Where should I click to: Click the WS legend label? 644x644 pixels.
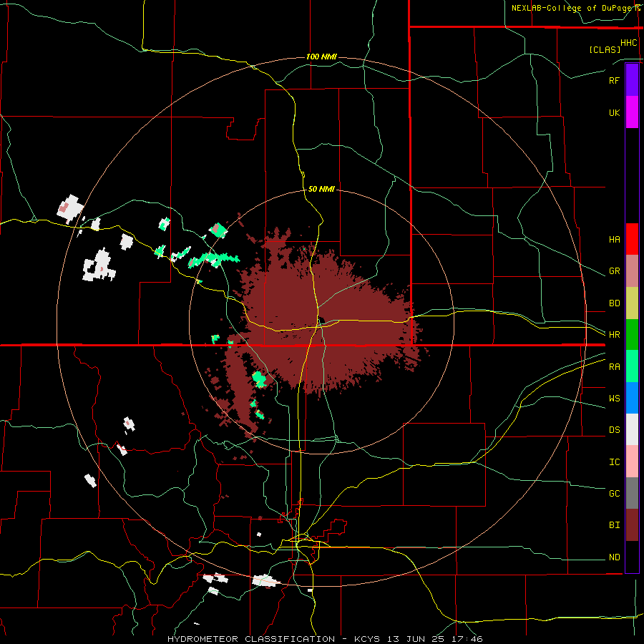[614, 399]
